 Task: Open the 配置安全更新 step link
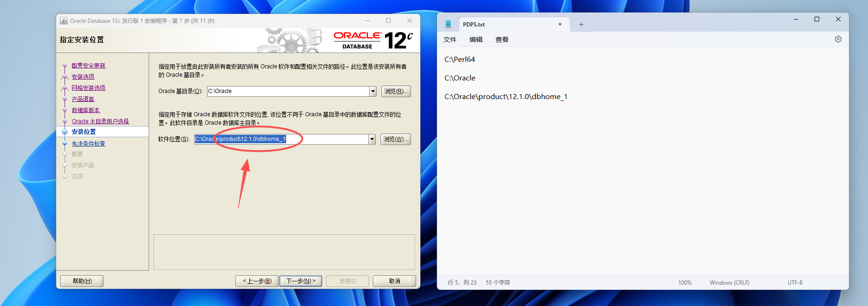click(x=89, y=66)
